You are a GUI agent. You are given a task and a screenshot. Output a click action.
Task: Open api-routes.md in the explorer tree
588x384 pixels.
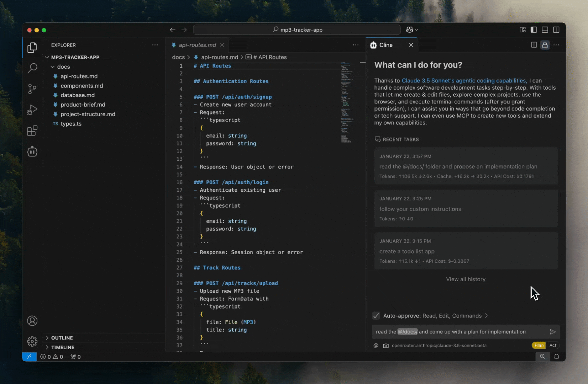(79, 76)
